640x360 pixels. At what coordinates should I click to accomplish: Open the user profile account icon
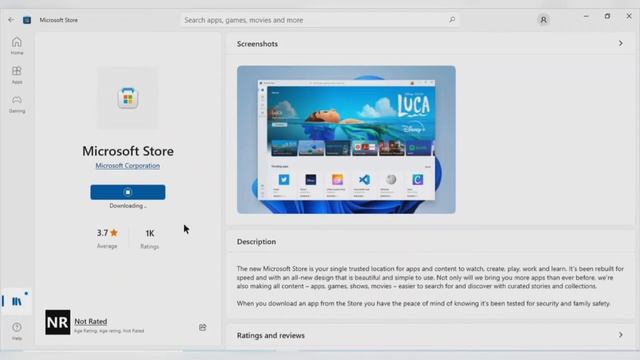click(543, 20)
